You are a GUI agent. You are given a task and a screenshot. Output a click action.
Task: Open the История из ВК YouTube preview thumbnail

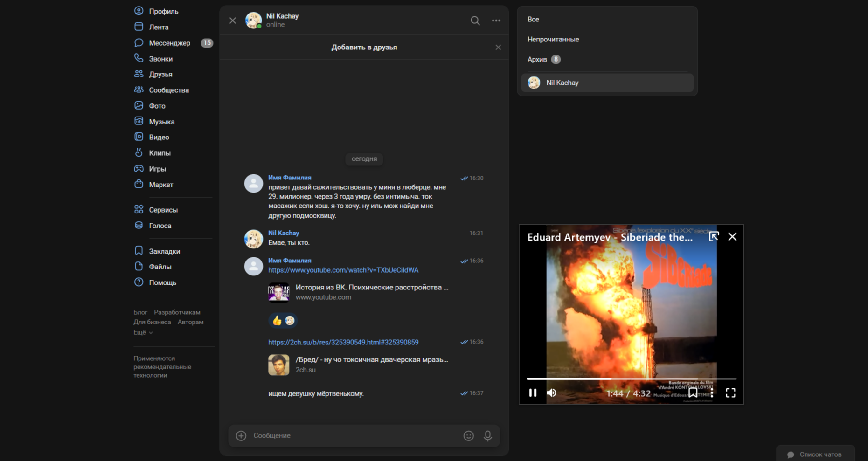click(x=278, y=292)
